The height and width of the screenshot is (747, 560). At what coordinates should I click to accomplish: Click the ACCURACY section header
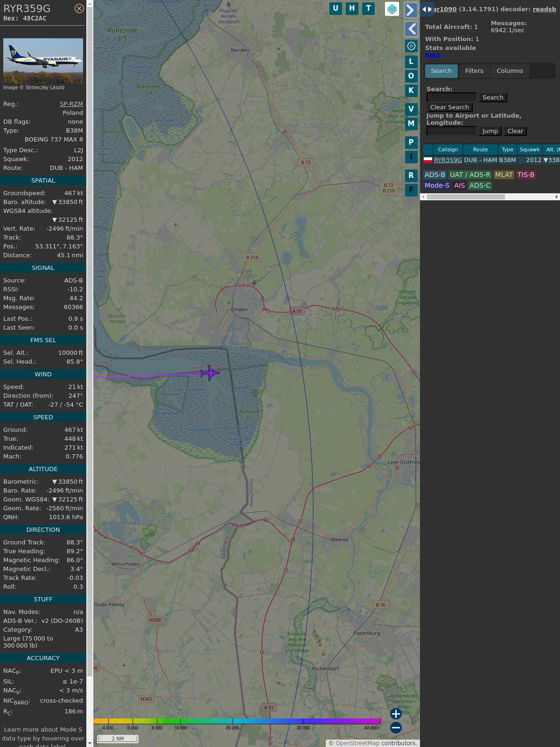(43, 658)
